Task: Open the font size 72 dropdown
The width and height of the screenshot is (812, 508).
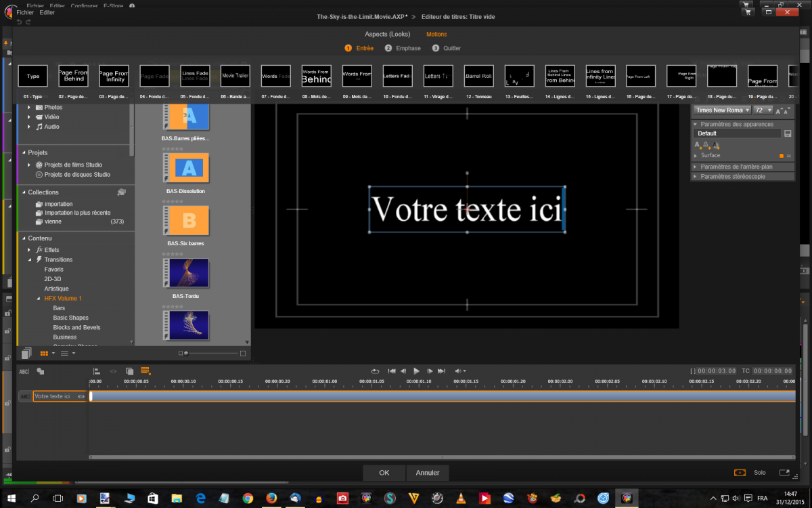Action: [763, 110]
